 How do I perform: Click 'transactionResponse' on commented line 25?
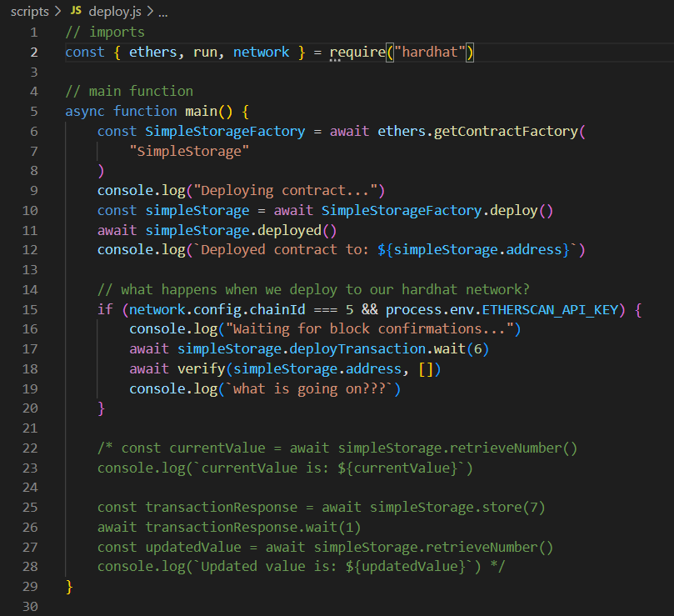point(222,508)
